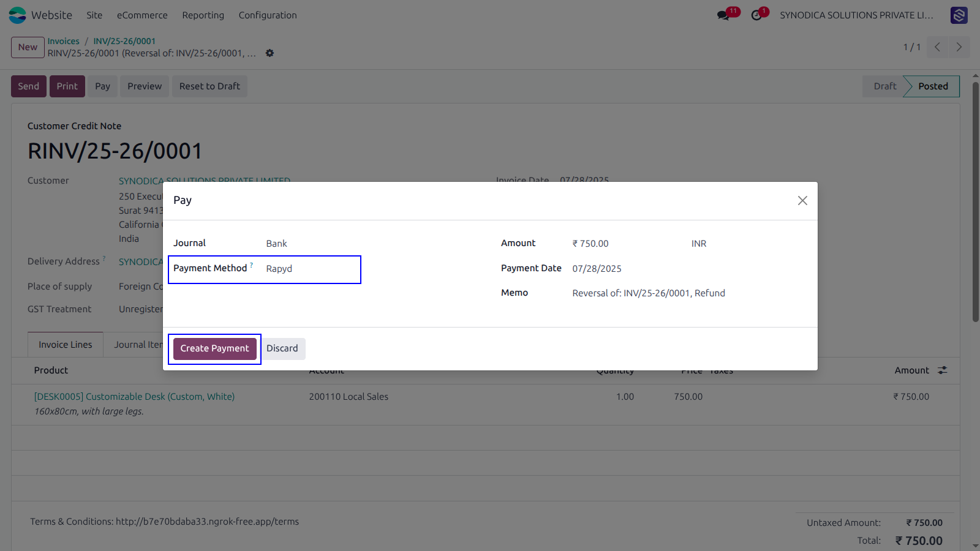The height and width of the screenshot is (551, 980).
Task: Select the Draft status stage
Action: point(884,86)
